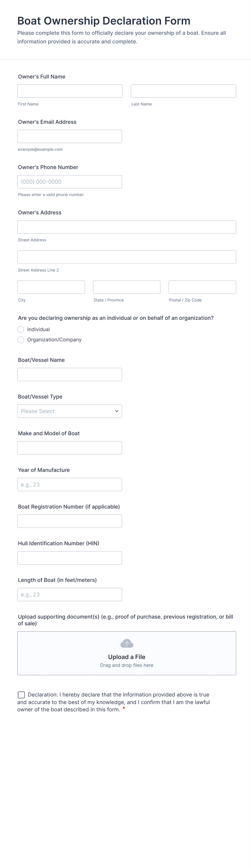Click the cloud upload icon
This screenshot has width=251, height=868.
(x=127, y=644)
